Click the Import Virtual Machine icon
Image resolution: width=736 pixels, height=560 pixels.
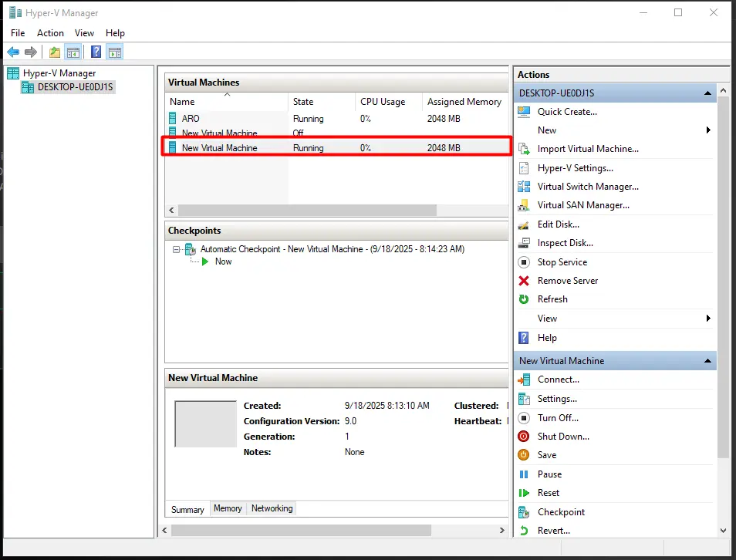[524, 149]
